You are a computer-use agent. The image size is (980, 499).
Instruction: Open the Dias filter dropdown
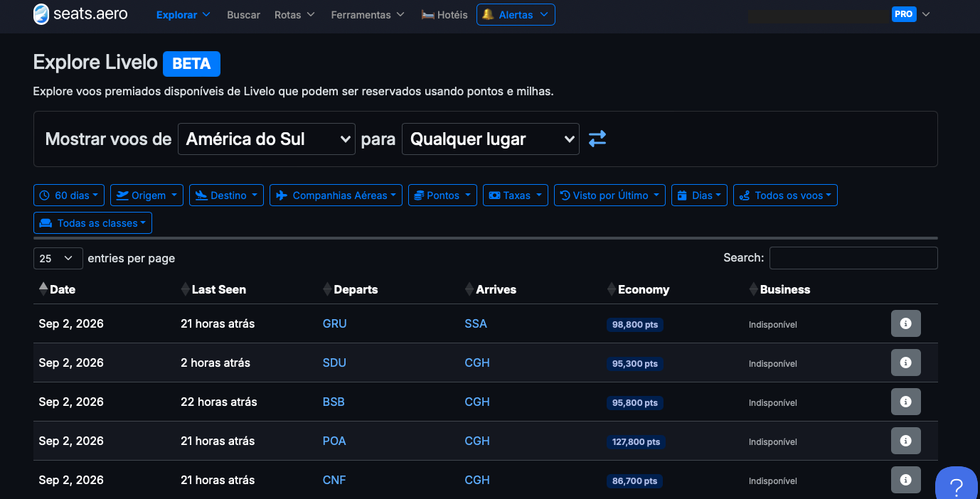point(699,195)
